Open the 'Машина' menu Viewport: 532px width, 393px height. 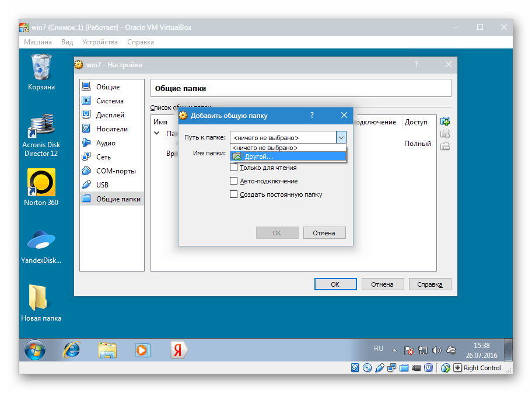pyautogui.click(x=38, y=42)
